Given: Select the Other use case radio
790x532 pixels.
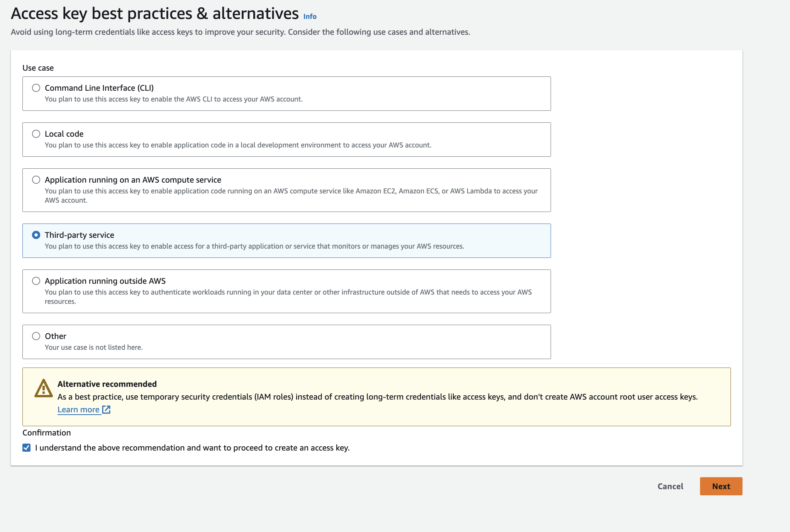Looking at the screenshot, I should click(36, 336).
